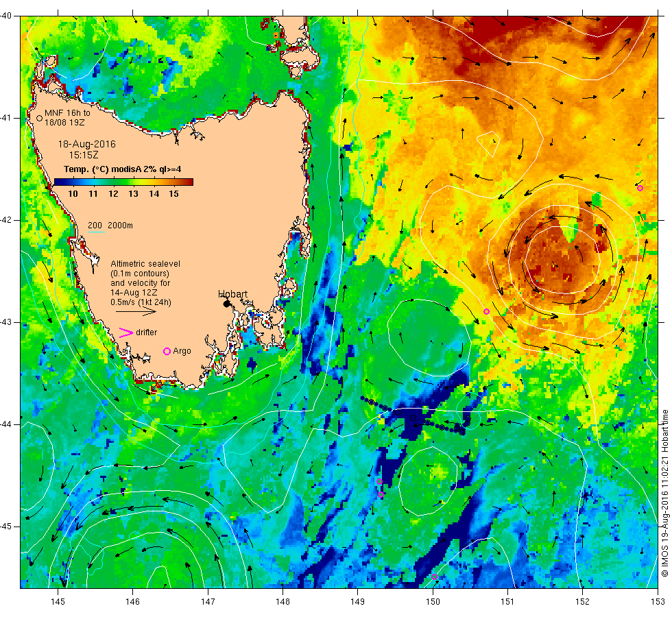Viewport: 672px width, 617px height.
Task: Click the latitude axis label -44
Action: pyautogui.click(x=7, y=424)
